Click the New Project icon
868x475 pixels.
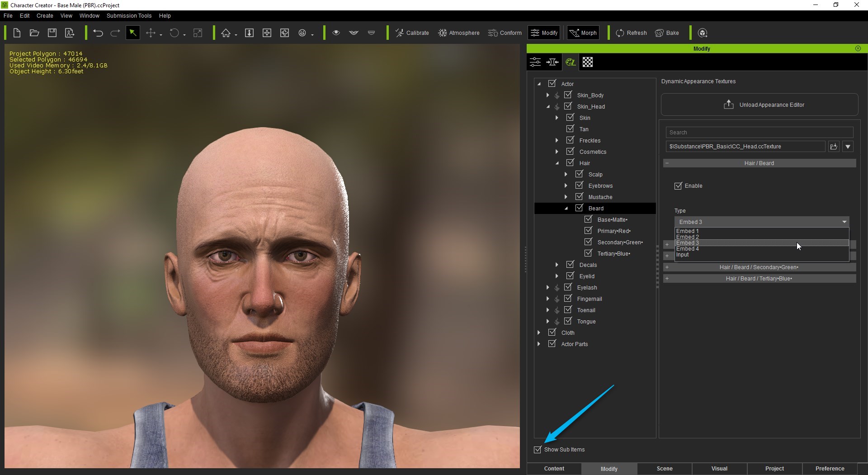(x=17, y=33)
